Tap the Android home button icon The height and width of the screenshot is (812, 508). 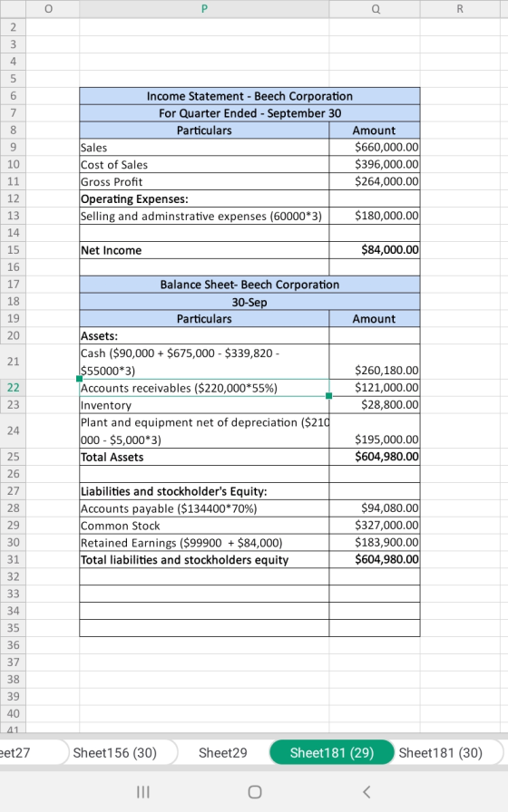[x=255, y=792]
